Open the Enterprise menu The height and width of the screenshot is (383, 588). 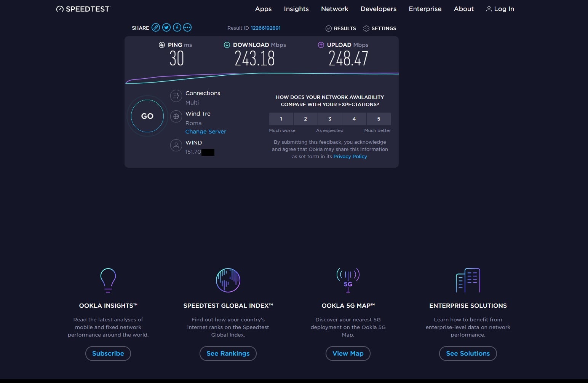(x=425, y=9)
